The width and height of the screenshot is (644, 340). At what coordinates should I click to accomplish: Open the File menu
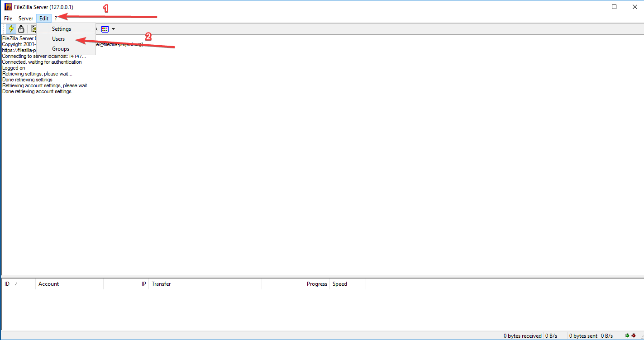tap(8, 19)
